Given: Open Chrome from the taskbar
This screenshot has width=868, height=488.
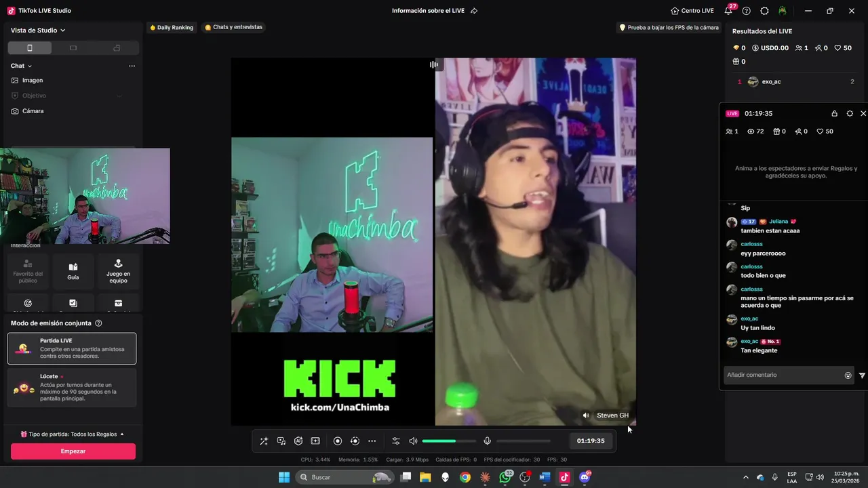Looking at the screenshot, I should [465, 477].
